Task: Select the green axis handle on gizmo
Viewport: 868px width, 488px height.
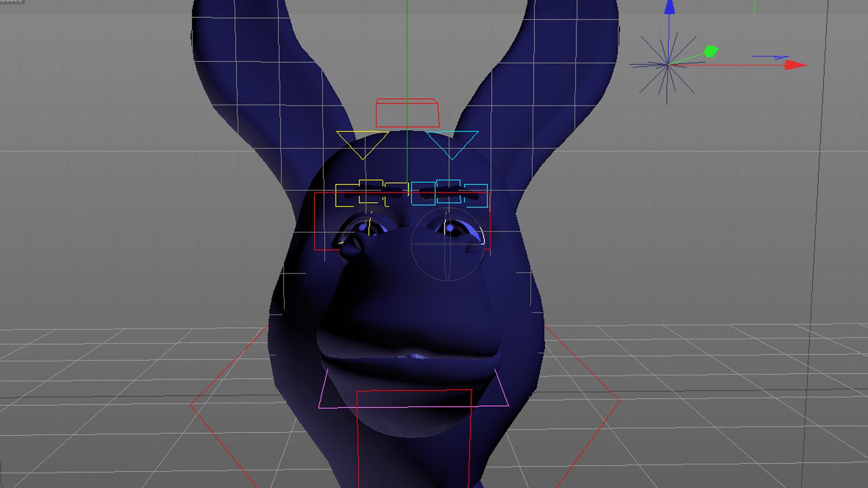Action: tap(711, 52)
